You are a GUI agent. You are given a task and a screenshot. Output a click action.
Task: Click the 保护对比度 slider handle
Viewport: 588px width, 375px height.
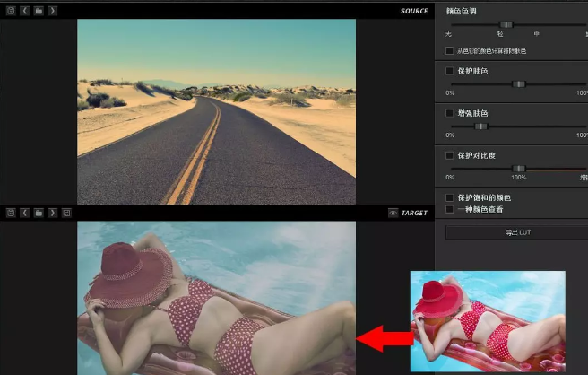(x=519, y=169)
